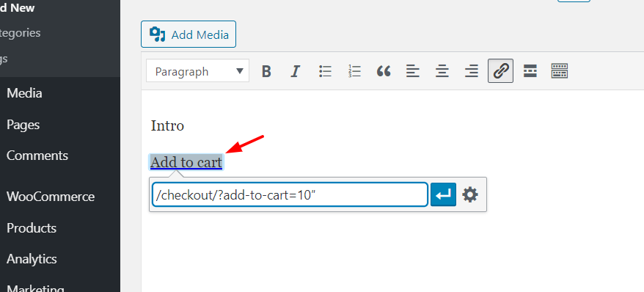
Task: Align text center
Action: point(442,71)
